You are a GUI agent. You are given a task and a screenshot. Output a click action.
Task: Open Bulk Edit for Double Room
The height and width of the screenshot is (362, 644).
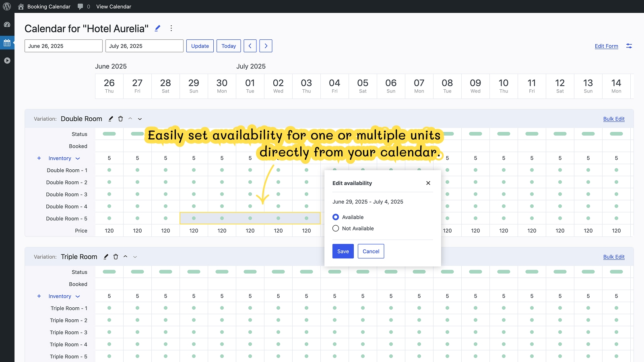coord(614,119)
